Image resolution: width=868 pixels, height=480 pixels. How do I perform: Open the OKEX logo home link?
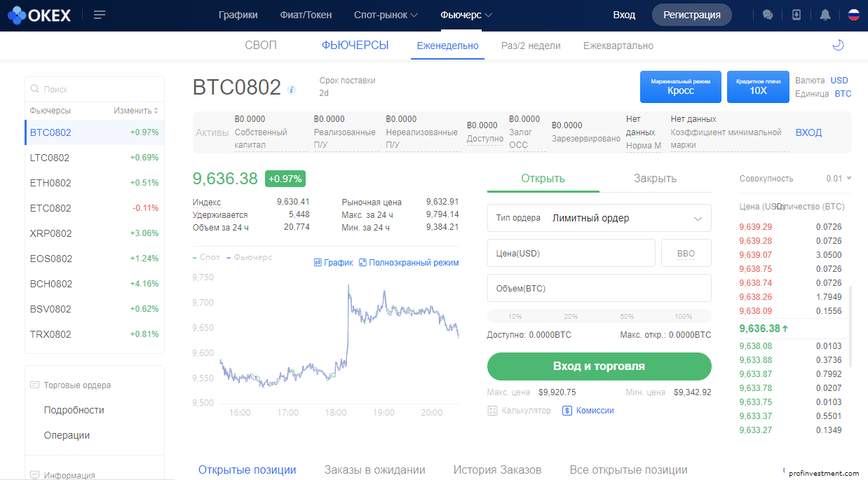39,15
